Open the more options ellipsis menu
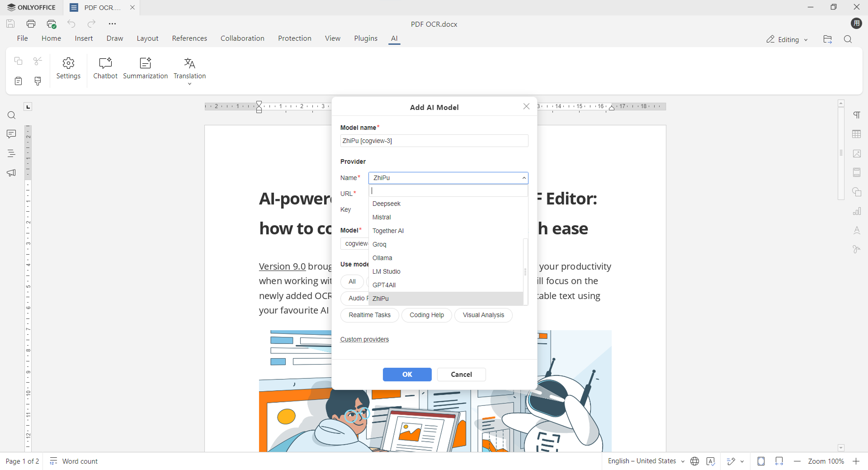The image size is (868, 470). [112, 24]
